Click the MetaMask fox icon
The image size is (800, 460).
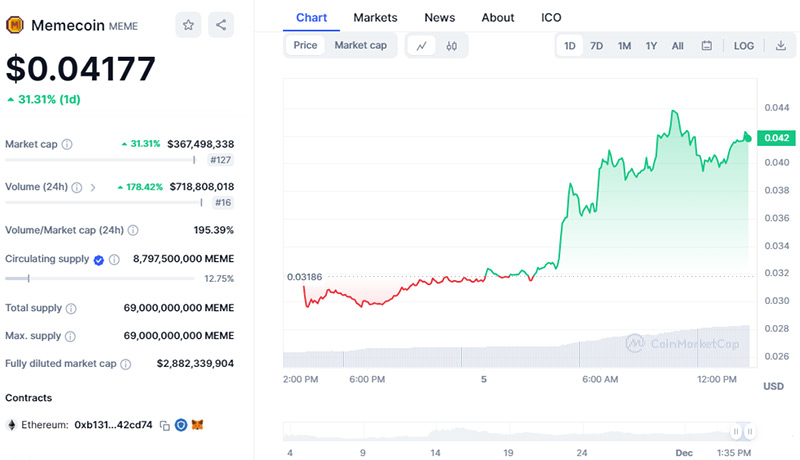(x=198, y=425)
